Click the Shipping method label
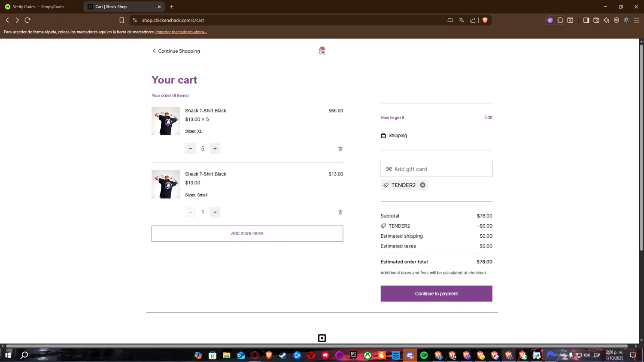Image resolution: width=644 pixels, height=362 pixels. (398, 136)
